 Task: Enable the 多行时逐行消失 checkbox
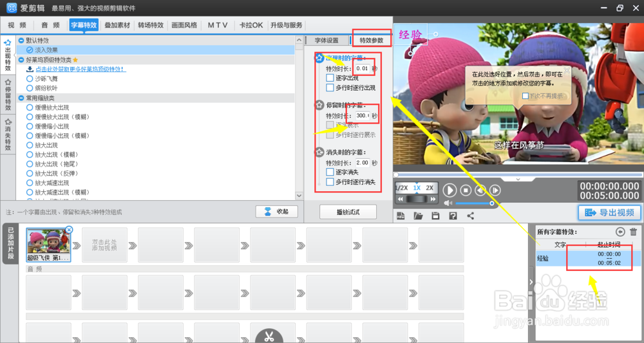[x=330, y=181]
